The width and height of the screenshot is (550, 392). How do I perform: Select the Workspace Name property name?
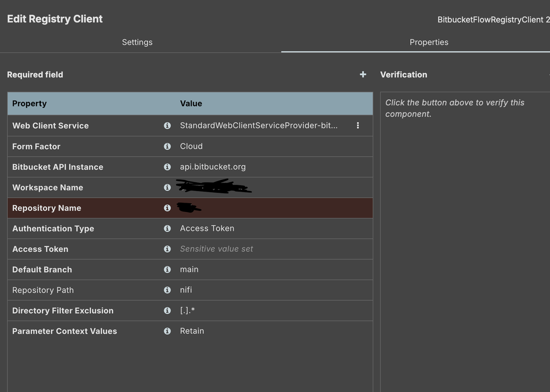click(x=48, y=188)
